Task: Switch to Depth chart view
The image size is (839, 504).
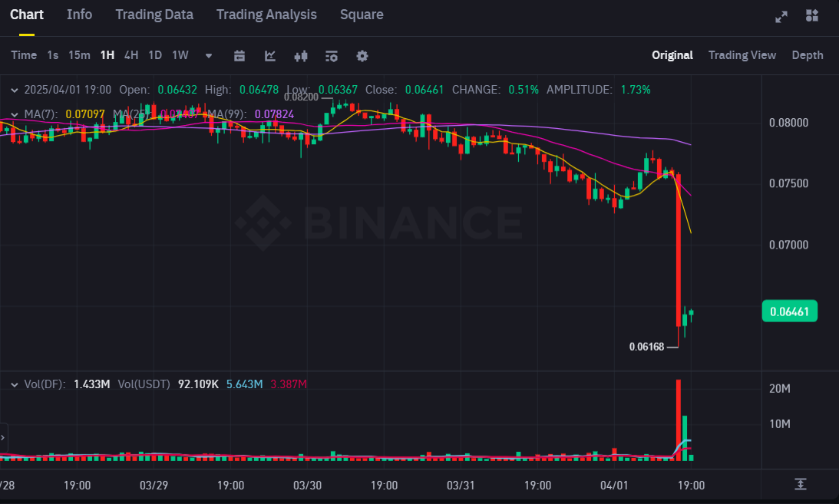Action: [x=808, y=55]
